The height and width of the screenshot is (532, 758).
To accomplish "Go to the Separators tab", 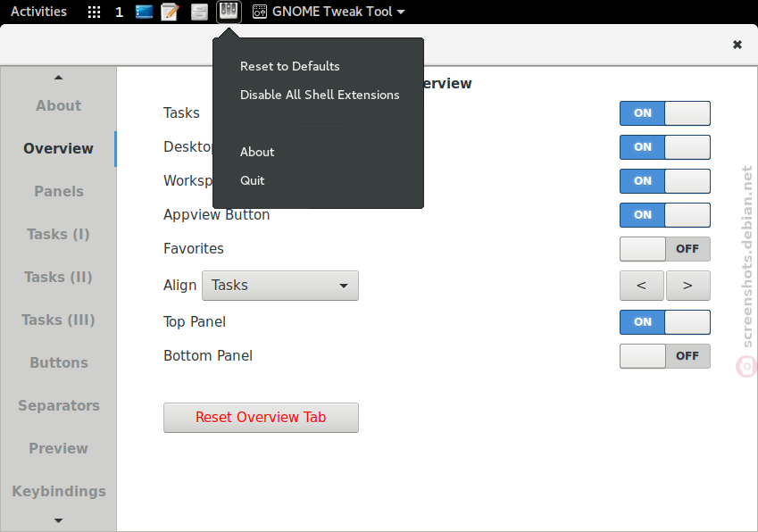I will pos(59,406).
